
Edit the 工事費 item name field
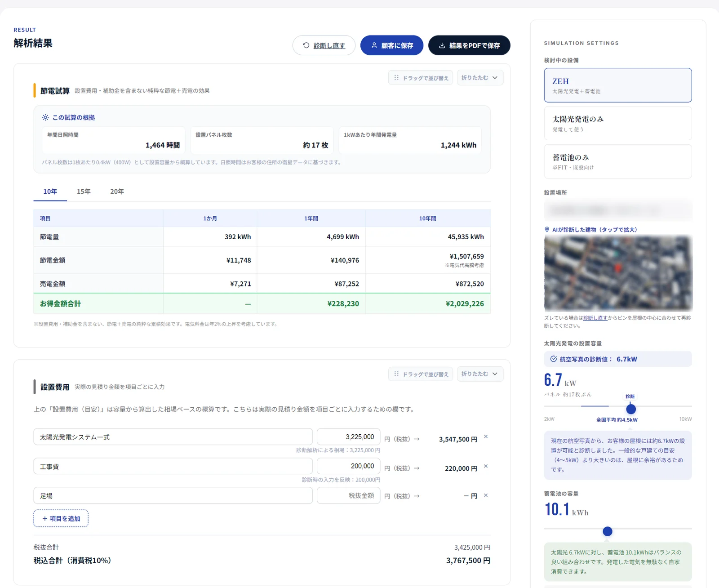(x=173, y=466)
